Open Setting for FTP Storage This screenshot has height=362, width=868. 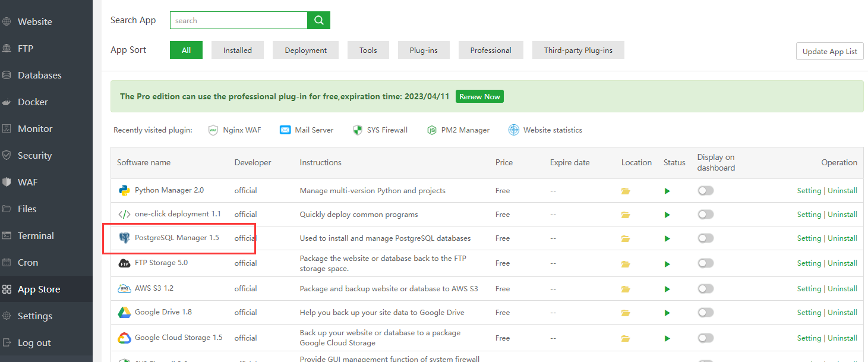pos(809,263)
